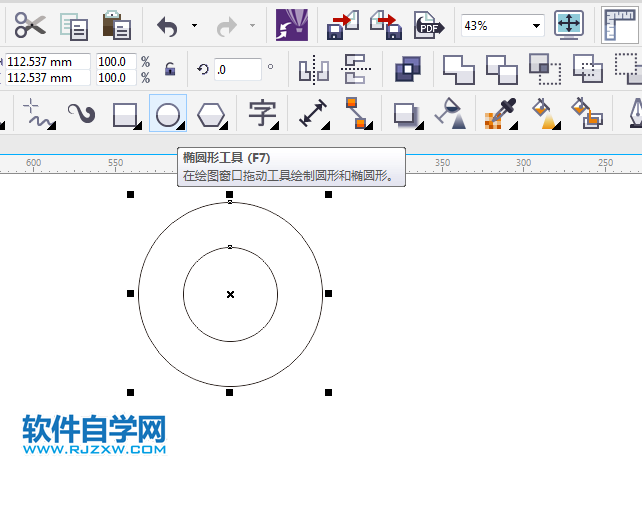Click the purple balloon search content icon
Screen dimensions: 642x508
click(292, 25)
